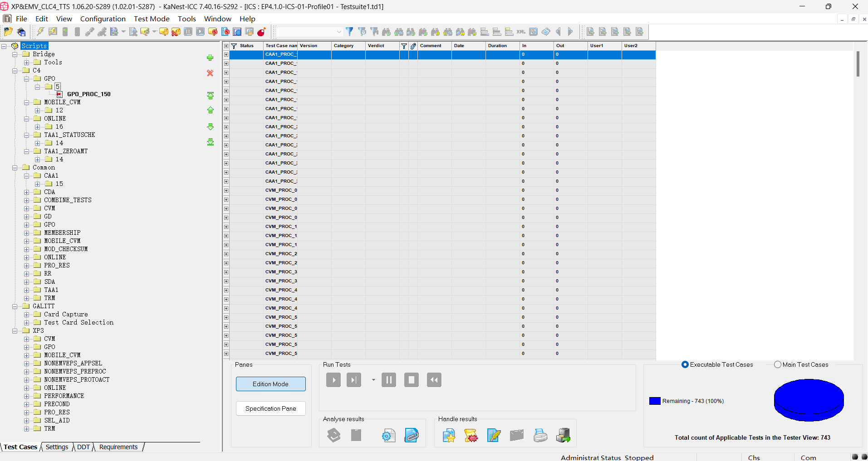Click the Specification Pane button
This screenshot has height=461, width=868.
tap(270, 408)
